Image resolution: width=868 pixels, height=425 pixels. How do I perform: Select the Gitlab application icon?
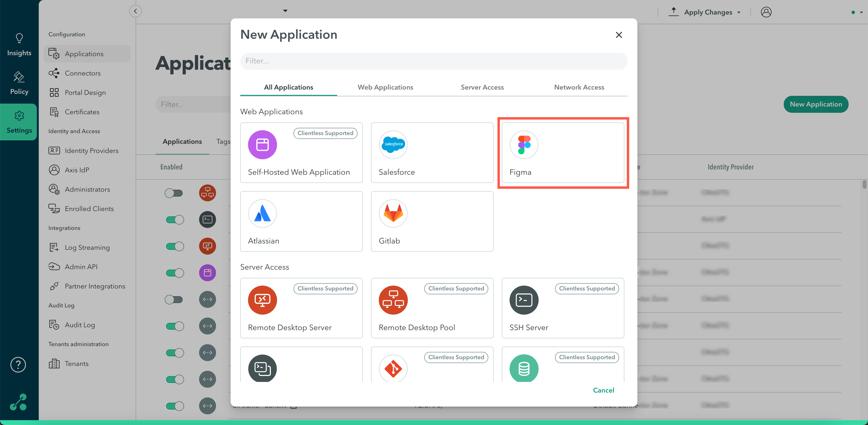pos(393,213)
